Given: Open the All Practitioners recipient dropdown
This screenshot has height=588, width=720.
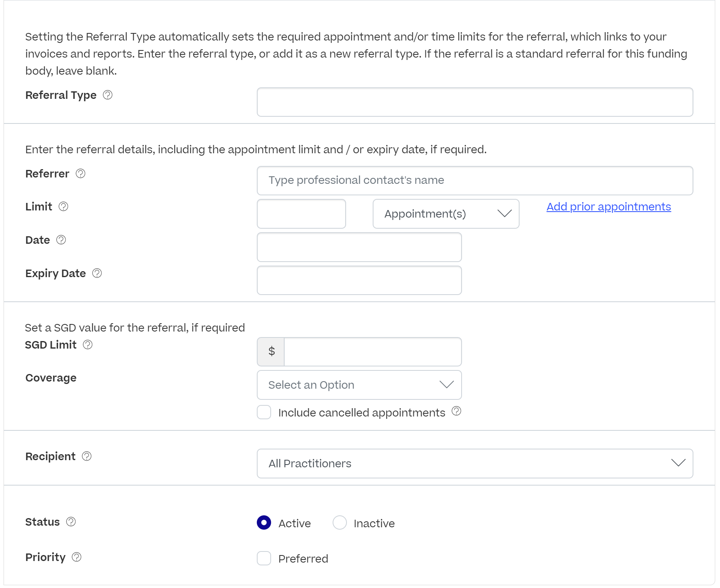Looking at the screenshot, I should click(475, 463).
